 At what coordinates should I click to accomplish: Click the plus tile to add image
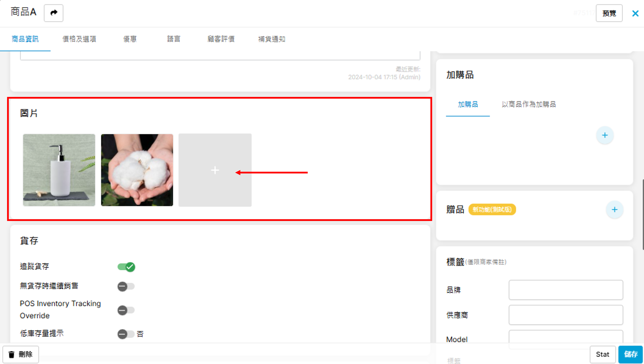[215, 170]
